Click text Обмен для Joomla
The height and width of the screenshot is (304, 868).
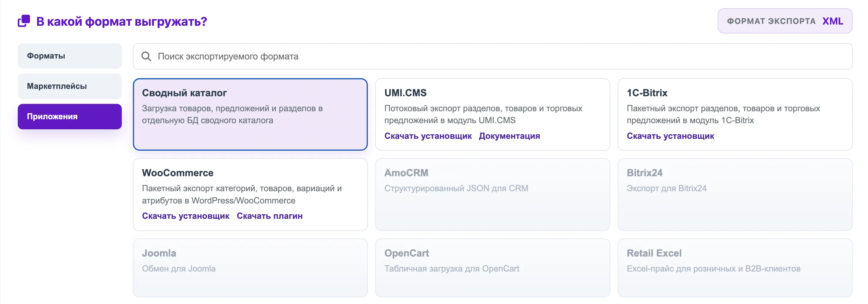coord(178,268)
